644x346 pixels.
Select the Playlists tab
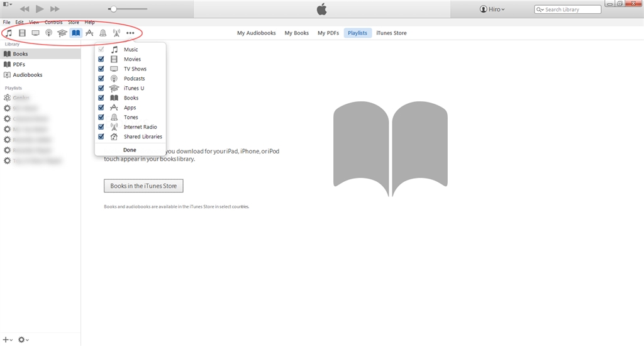pos(357,33)
